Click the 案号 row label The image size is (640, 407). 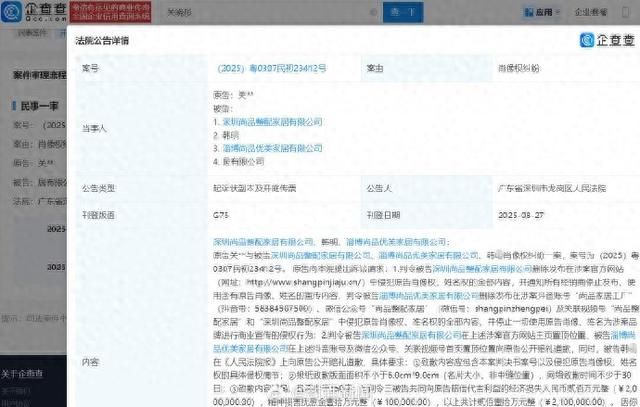[x=90, y=68]
